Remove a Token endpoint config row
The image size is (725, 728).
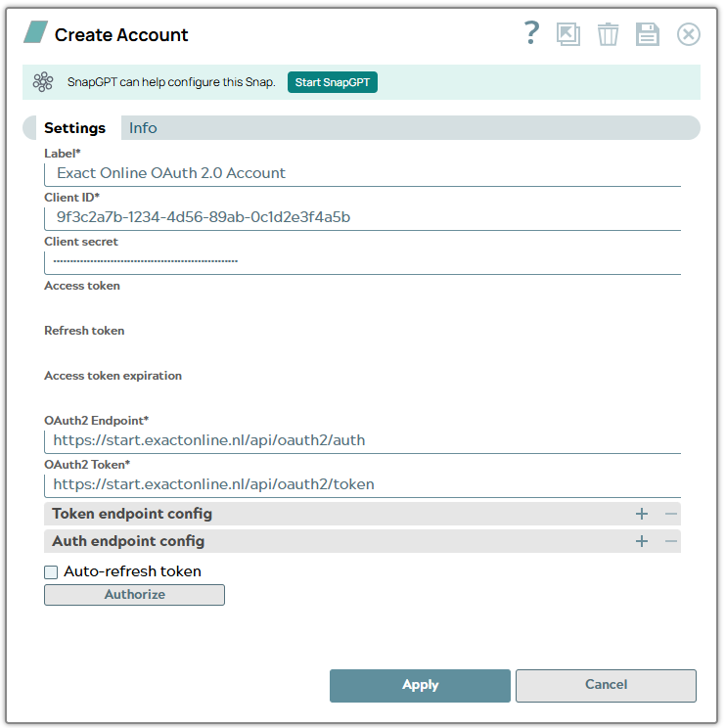click(670, 514)
